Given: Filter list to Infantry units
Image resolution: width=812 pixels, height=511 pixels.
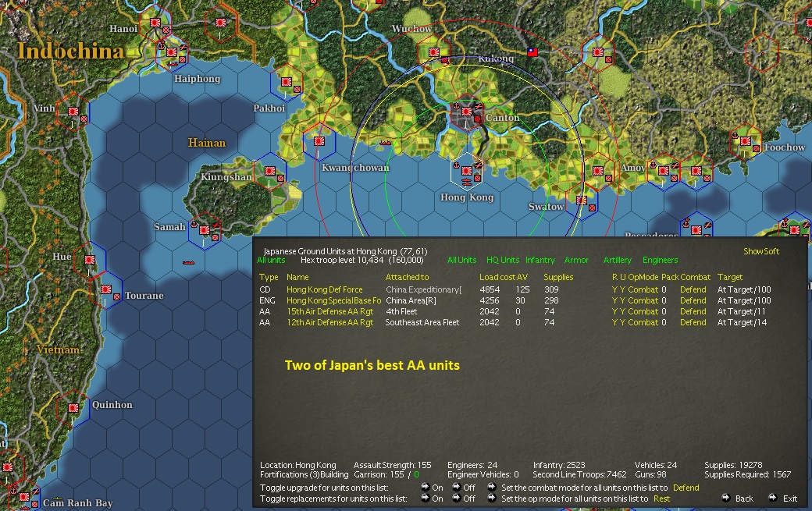Looking at the screenshot, I should 540,260.
